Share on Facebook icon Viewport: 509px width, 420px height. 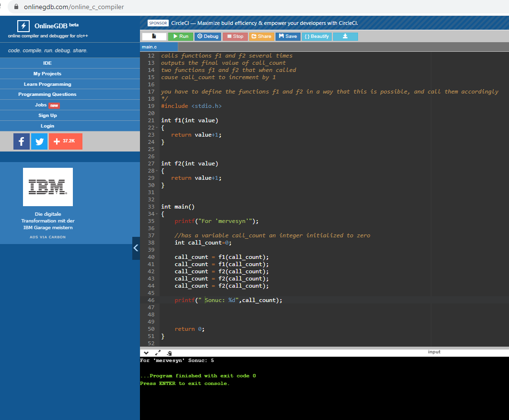pos(22,141)
